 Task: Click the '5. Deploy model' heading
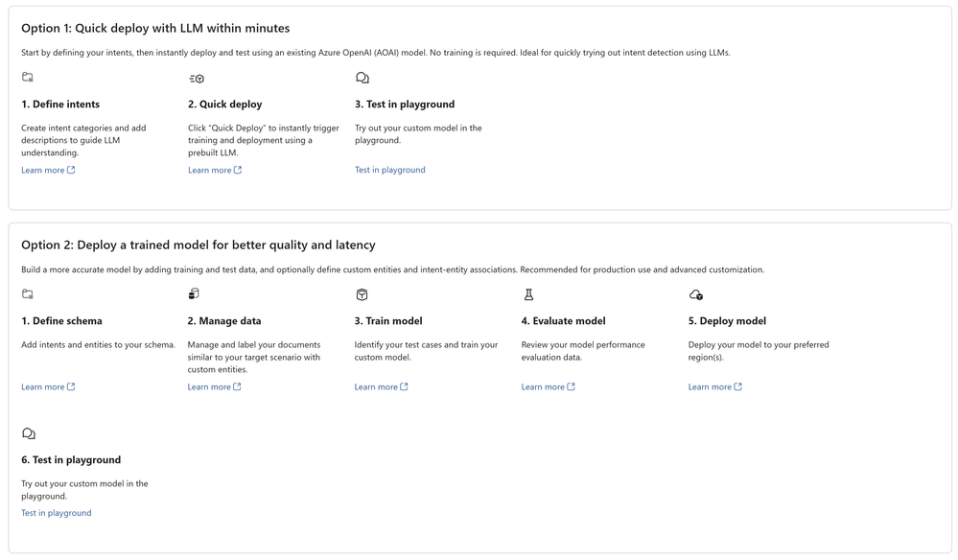[727, 321]
